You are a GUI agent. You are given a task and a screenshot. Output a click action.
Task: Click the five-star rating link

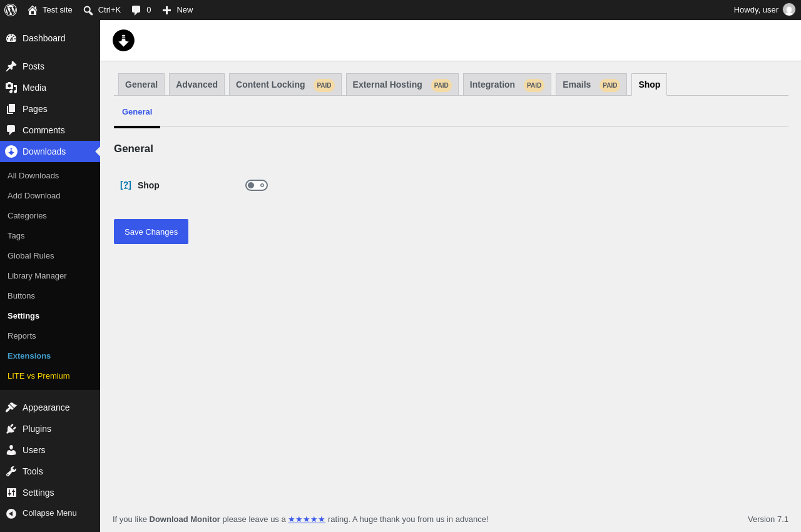coord(307,519)
